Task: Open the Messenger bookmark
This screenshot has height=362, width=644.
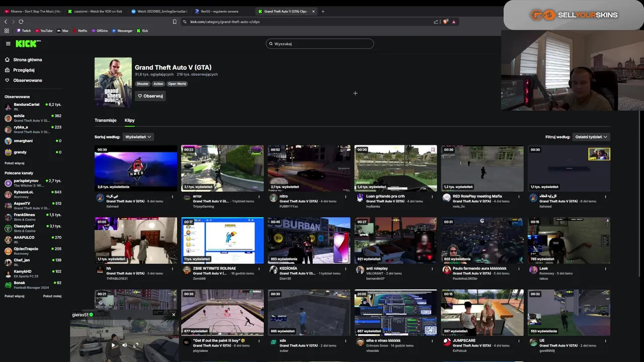Action: click(x=122, y=31)
